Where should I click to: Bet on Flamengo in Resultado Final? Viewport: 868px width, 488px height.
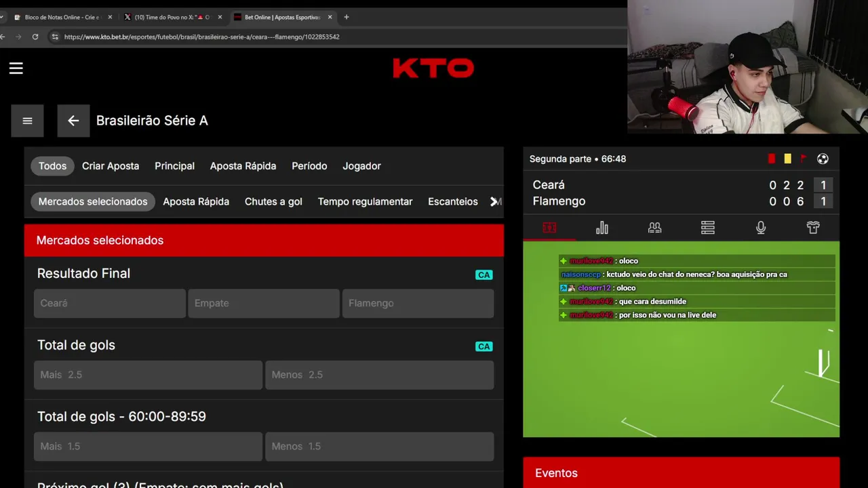[418, 303]
